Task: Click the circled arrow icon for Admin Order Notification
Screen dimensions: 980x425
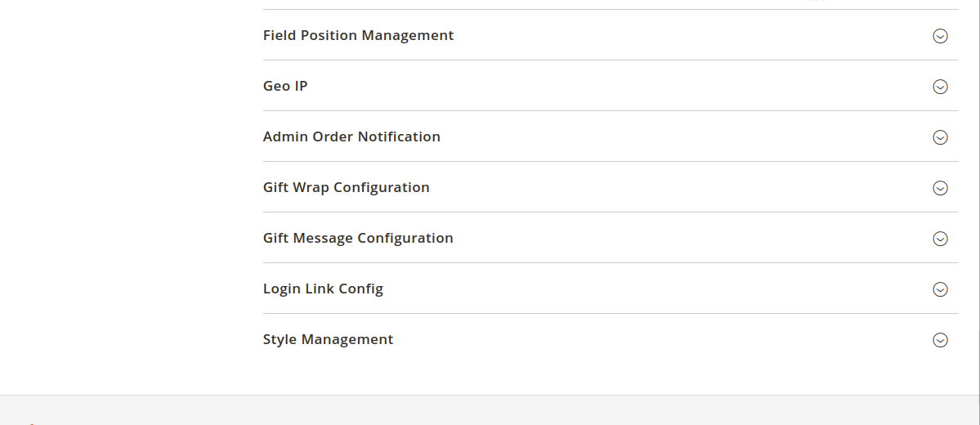Action: point(940,137)
